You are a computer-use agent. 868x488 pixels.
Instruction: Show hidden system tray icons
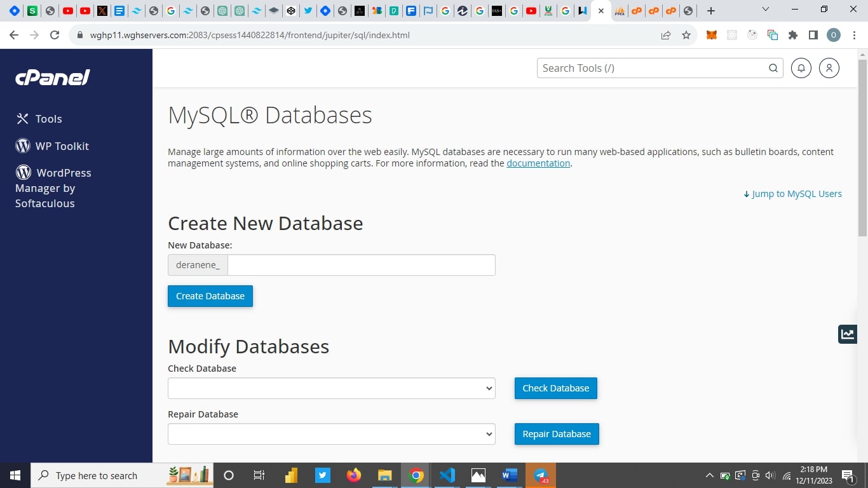tap(710, 475)
